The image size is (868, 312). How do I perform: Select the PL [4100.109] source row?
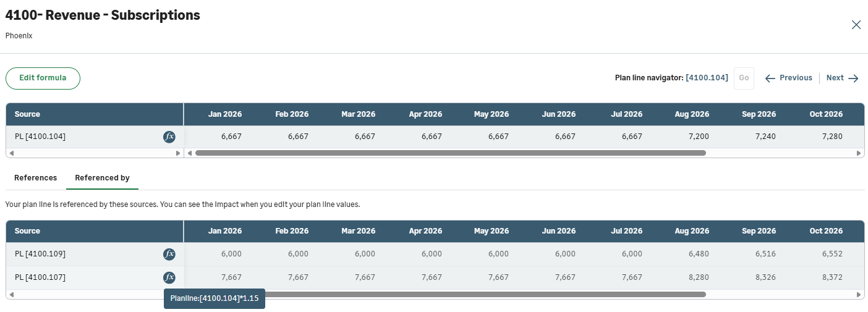pyautogui.click(x=40, y=254)
